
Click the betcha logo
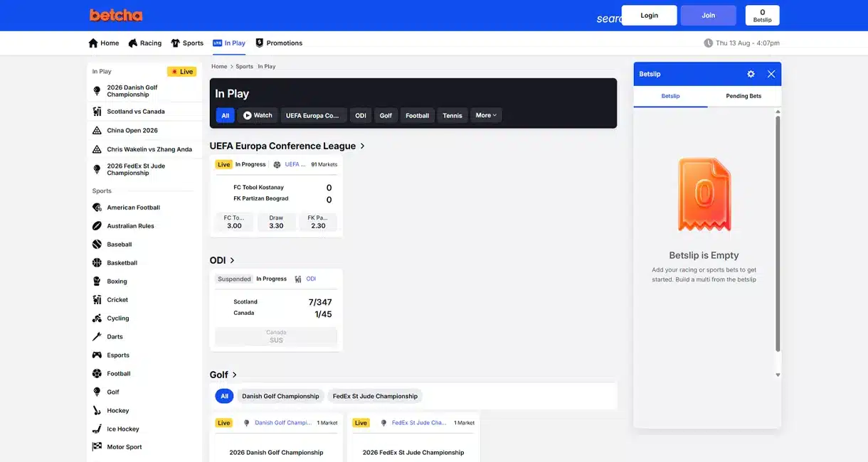coord(116,15)
